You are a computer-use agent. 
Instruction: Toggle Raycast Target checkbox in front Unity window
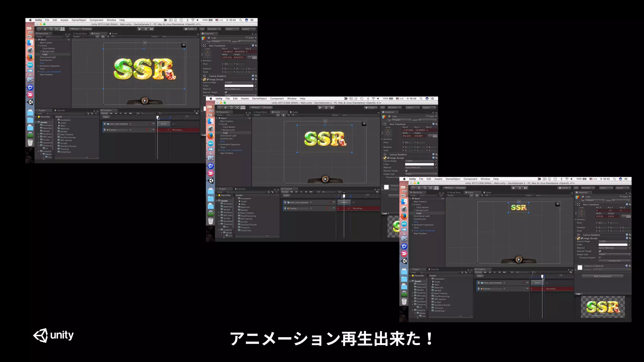(x=600, y=251)
